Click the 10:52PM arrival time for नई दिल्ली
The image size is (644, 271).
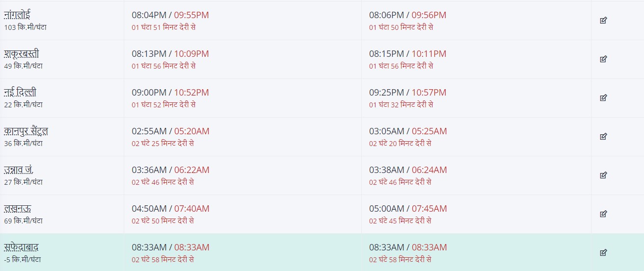pos(191,93)
